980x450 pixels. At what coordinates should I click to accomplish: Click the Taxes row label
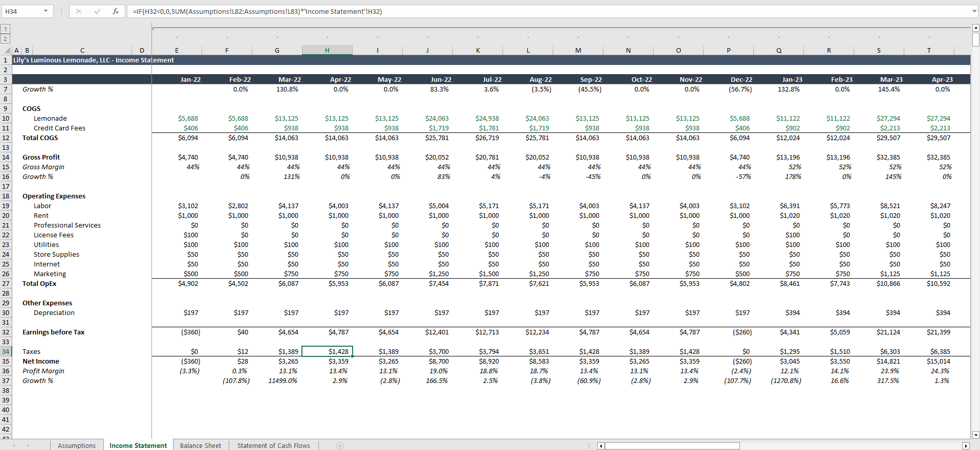coord(31,351)
